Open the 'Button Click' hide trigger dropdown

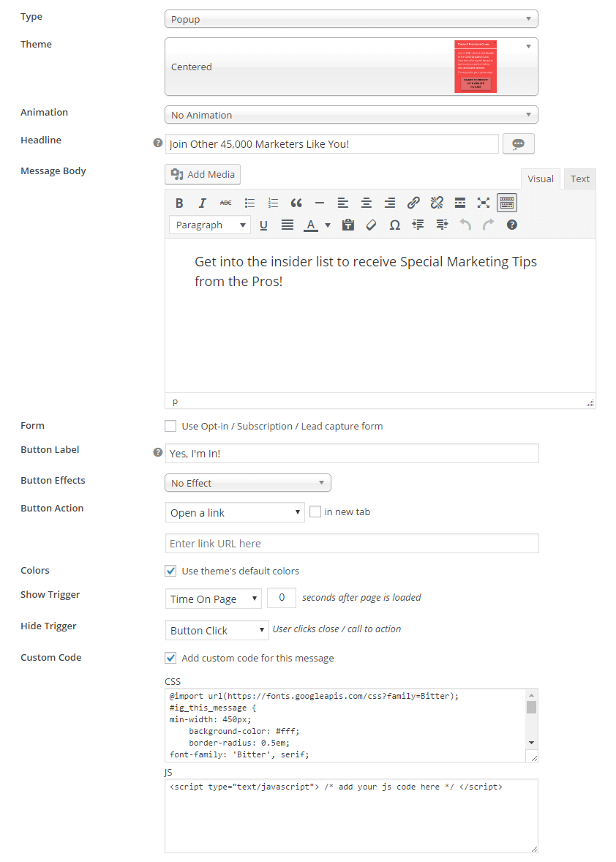pos(217,630)
